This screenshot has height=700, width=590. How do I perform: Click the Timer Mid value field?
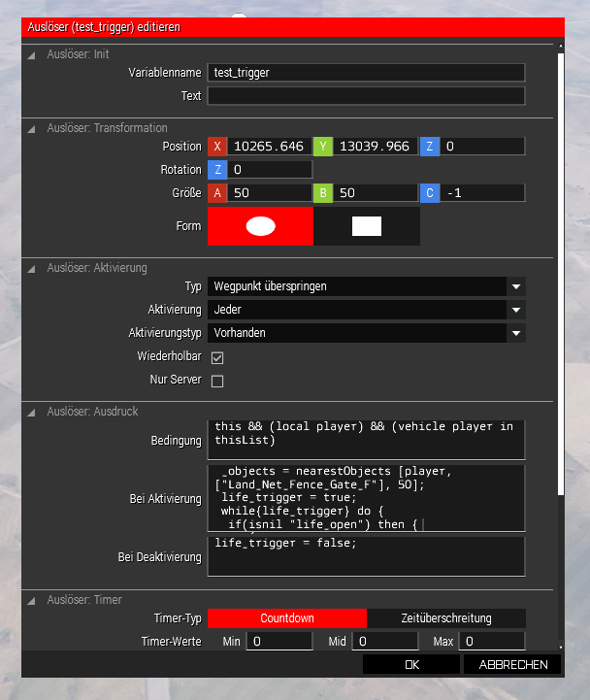[x=385, y=642]
